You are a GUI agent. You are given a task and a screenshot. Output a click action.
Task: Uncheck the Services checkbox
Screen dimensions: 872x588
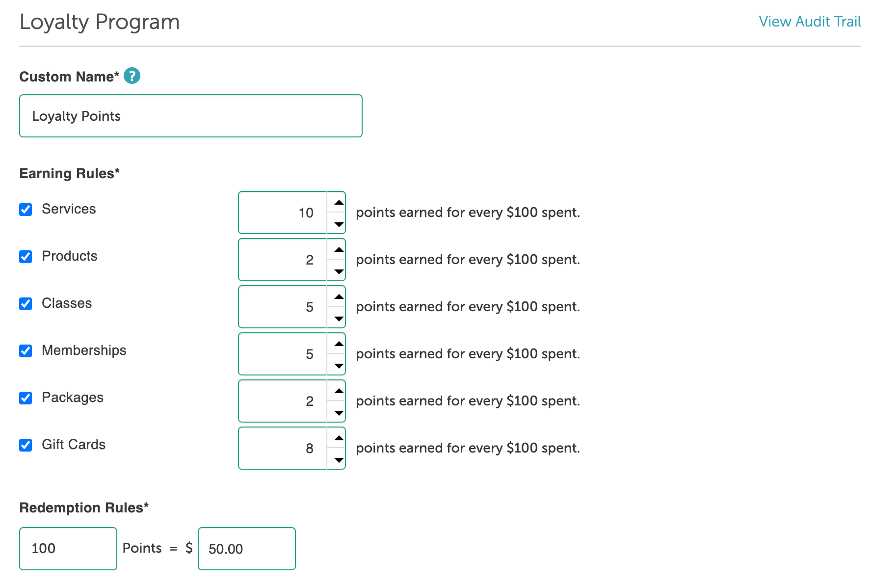click(x=26, y=210)
